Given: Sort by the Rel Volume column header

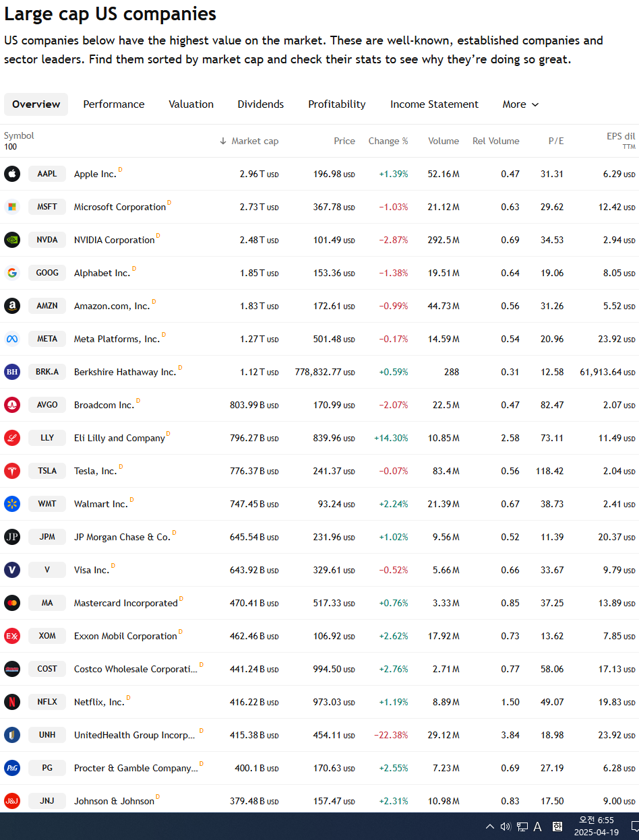Looking at the screenshot, I should (496, 141).
